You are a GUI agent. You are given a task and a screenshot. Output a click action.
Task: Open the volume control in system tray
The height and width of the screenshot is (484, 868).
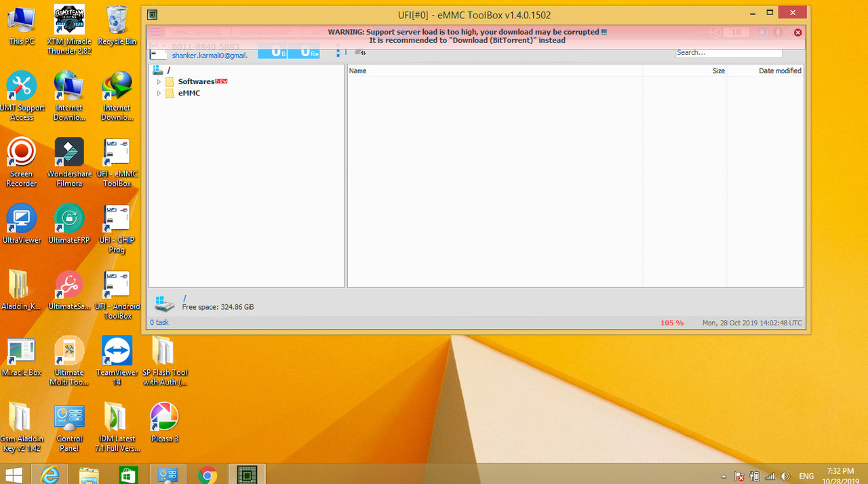(785, 477)
